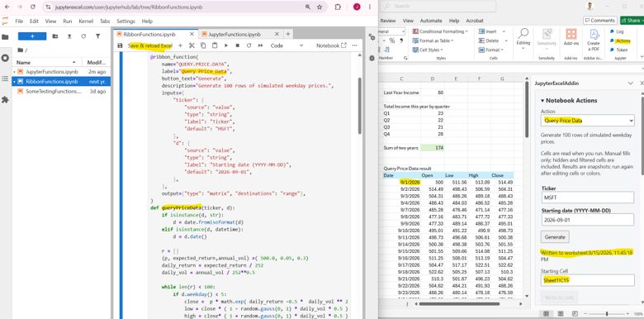Reload the browser page
This screenshot has width=644, height=319.
coord(33,7)
